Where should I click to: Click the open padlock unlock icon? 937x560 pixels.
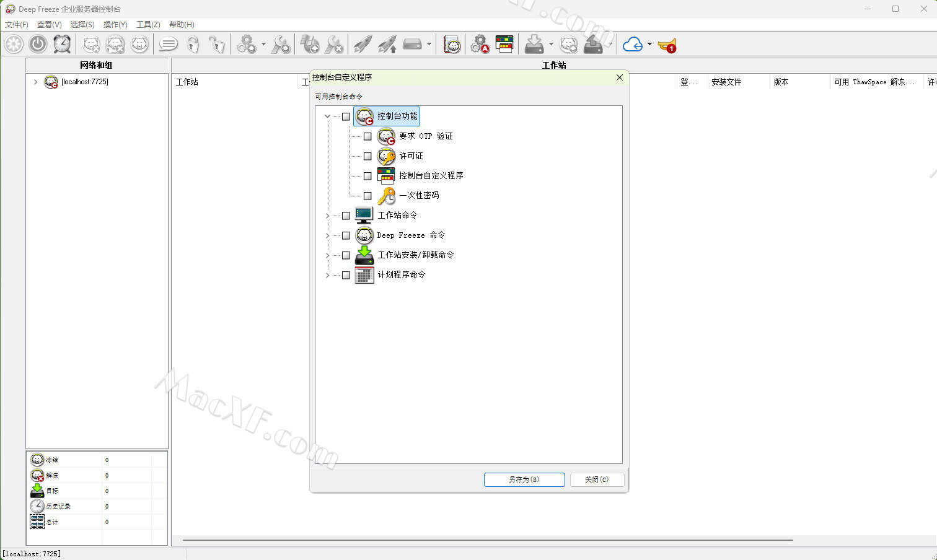point(217,45)
